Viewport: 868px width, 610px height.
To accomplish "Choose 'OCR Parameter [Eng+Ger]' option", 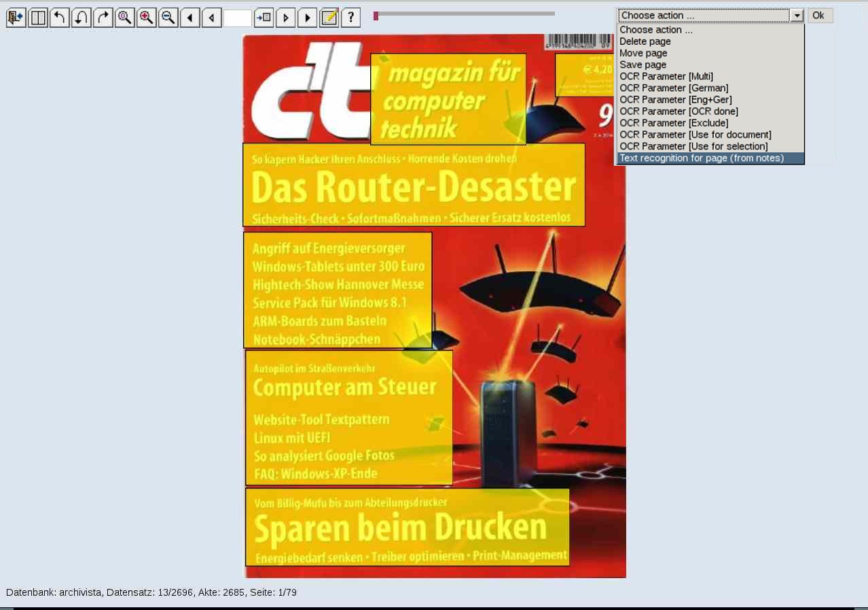I will tap(710, 99).
